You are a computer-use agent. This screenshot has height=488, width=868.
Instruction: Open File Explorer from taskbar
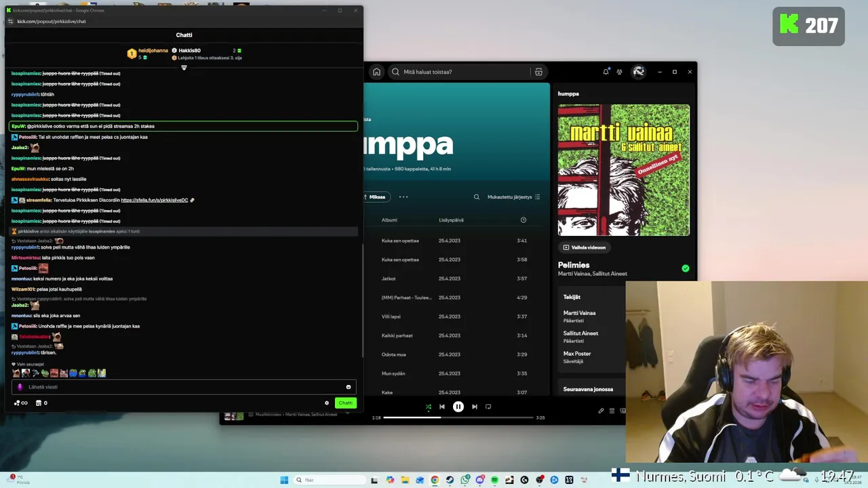(405, 480)
